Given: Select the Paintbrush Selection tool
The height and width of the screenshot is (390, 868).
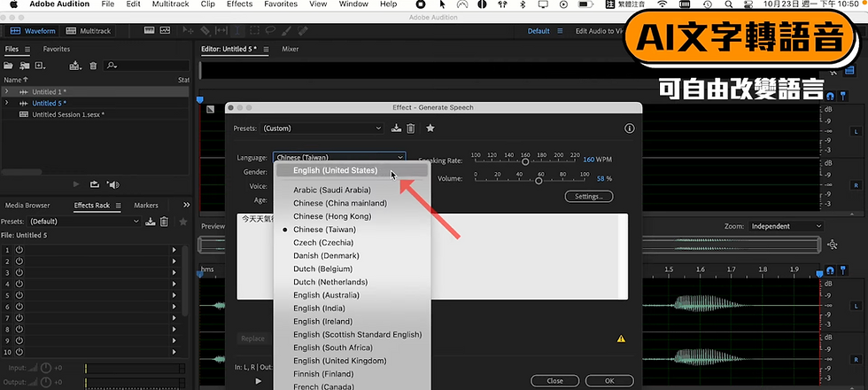Looking at the screenshot, I should (x=287, y=30).
